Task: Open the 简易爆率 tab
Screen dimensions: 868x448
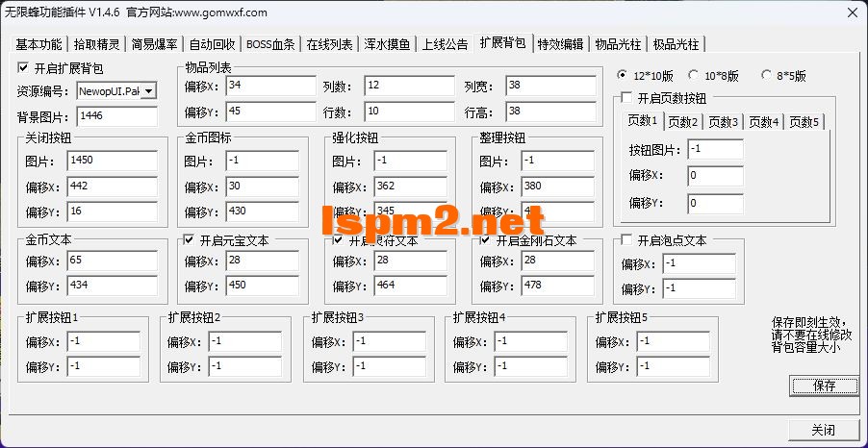Action: (154, 44)
